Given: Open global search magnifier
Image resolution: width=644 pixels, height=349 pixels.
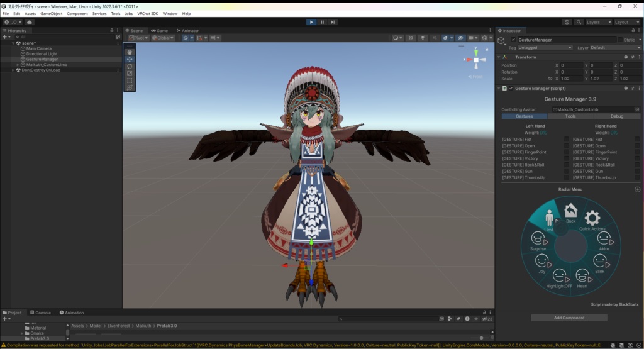Looking at the screenshot, I should [x=579, y=22].
